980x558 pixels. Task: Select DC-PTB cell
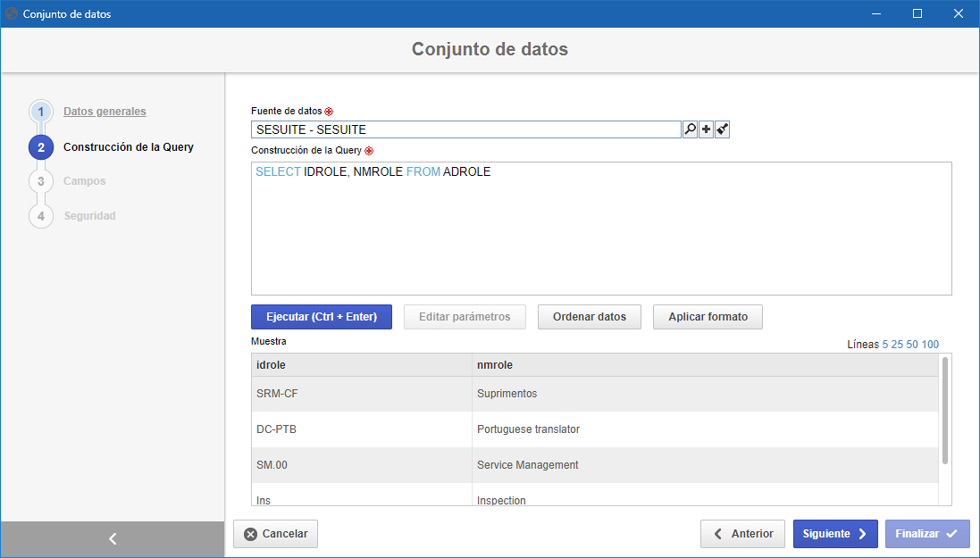361,429
